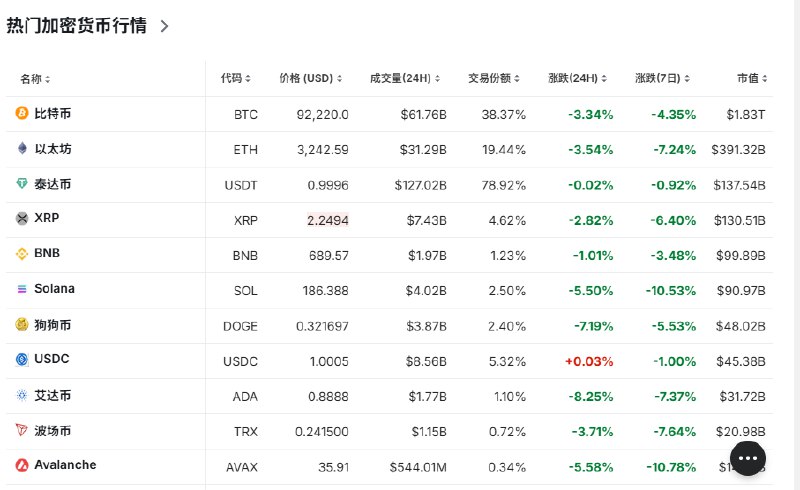Click the BTC ticker code
The image size is (800, 490).
click(x=245, y=115)
